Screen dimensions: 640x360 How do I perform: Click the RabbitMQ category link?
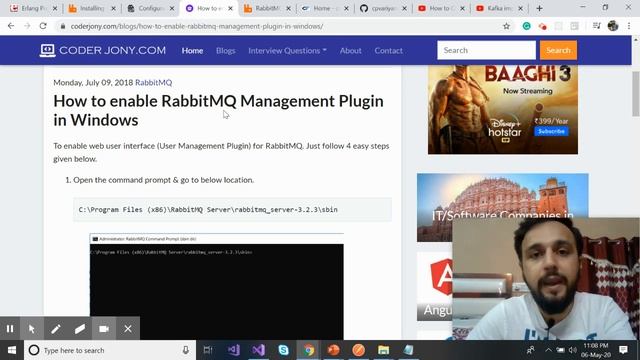(153, 82)
